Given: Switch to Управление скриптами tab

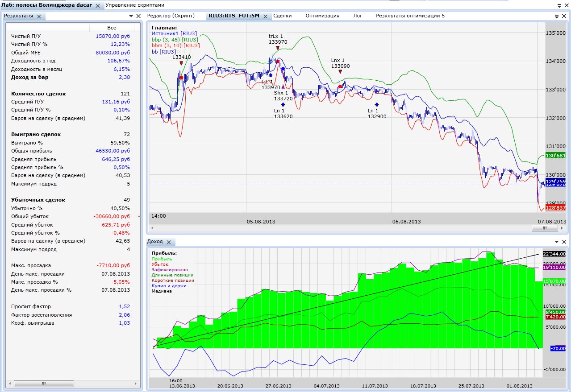Looking at the screenshot, I should (x=134, y=5).
